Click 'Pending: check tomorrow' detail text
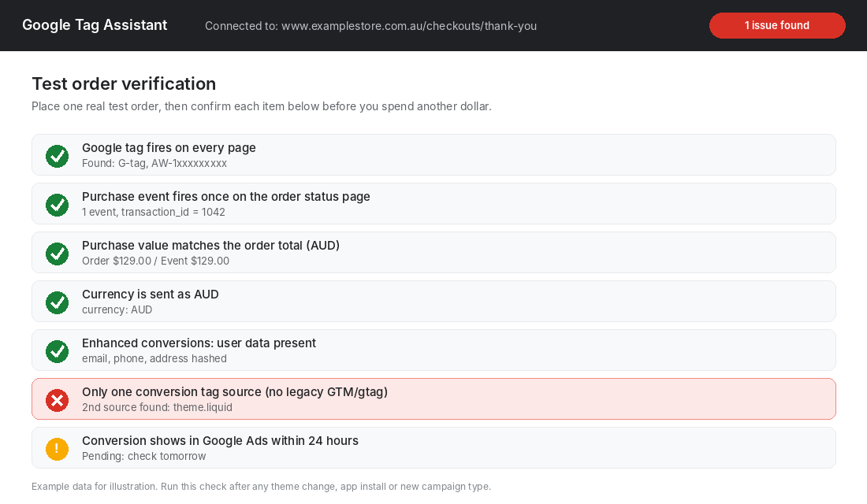 143,456
